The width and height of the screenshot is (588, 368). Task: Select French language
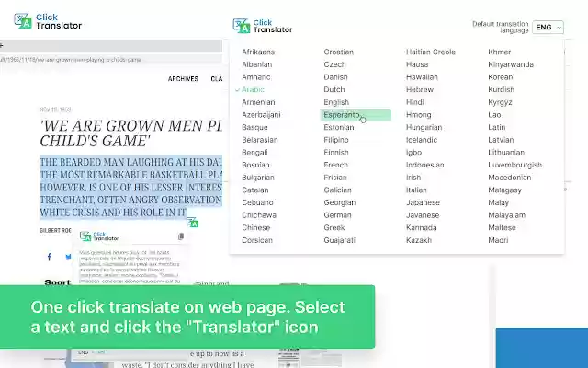(335, 165)
